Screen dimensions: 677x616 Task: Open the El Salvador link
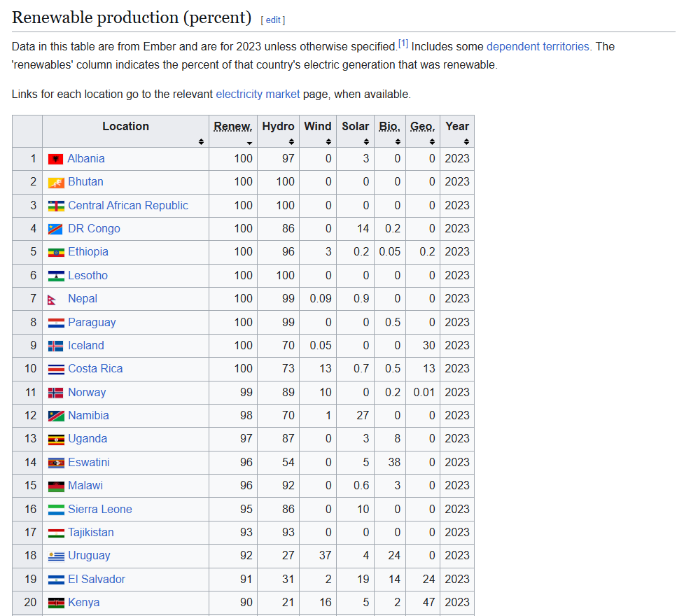(x=97, y=580)
